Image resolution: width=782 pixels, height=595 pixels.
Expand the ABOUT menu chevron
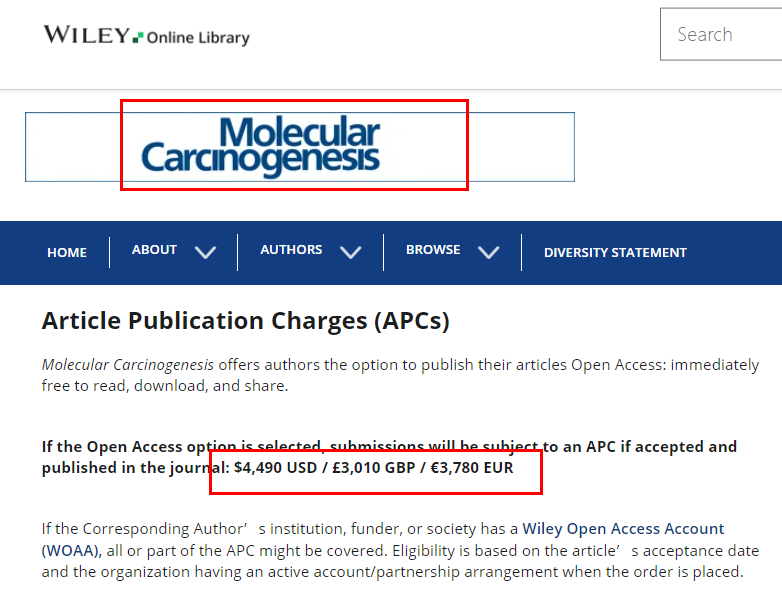[205, 252]
